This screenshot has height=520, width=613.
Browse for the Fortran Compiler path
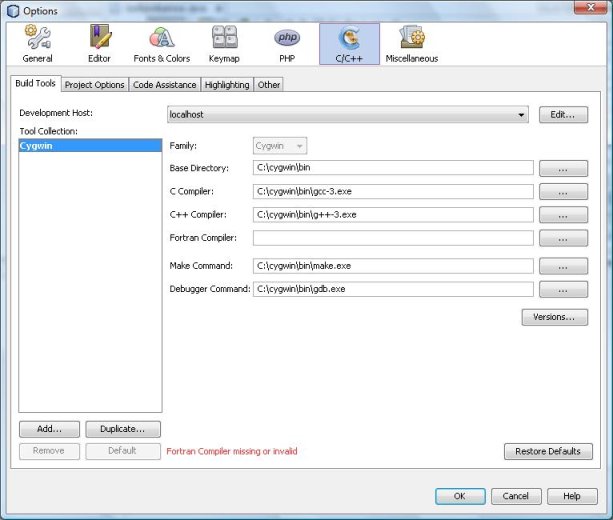click(x=563, y=238)
